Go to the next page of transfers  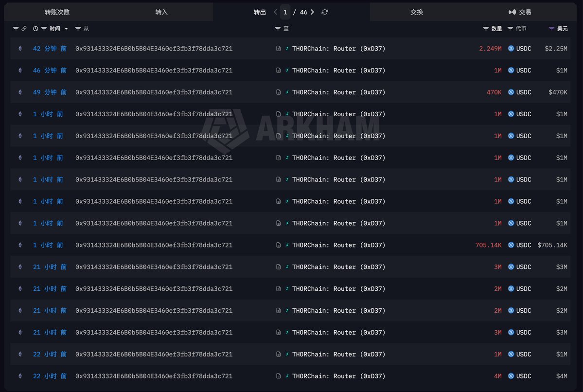pos(312,12)
